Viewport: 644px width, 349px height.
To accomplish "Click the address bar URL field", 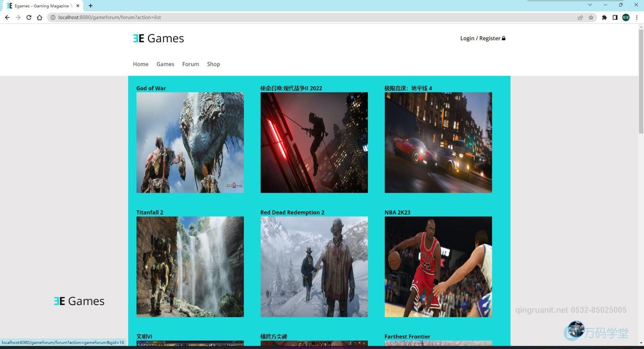I will (x=282, y=17).
